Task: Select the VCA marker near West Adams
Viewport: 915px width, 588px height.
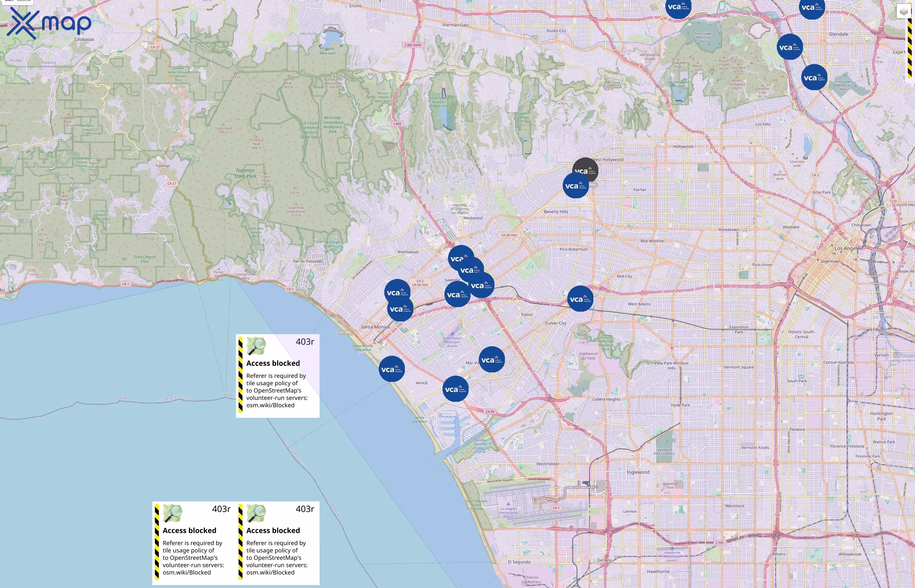Action: pos(580,299)
